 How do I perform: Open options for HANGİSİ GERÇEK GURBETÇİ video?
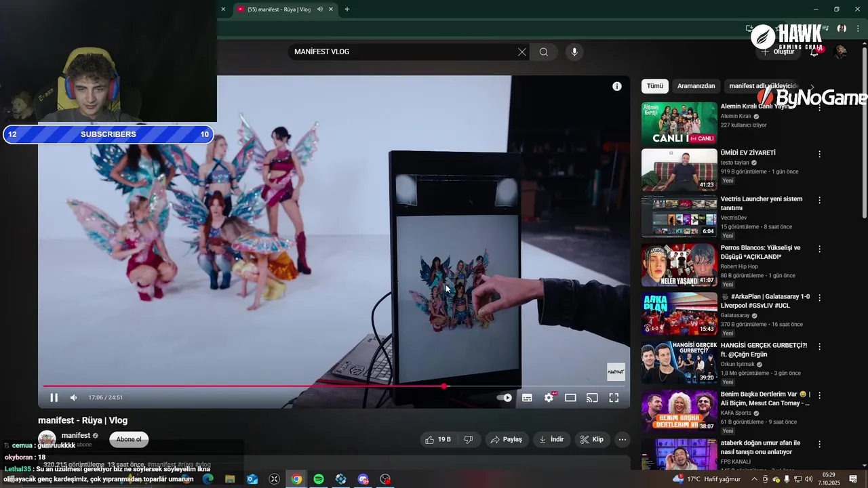[819, 346]
